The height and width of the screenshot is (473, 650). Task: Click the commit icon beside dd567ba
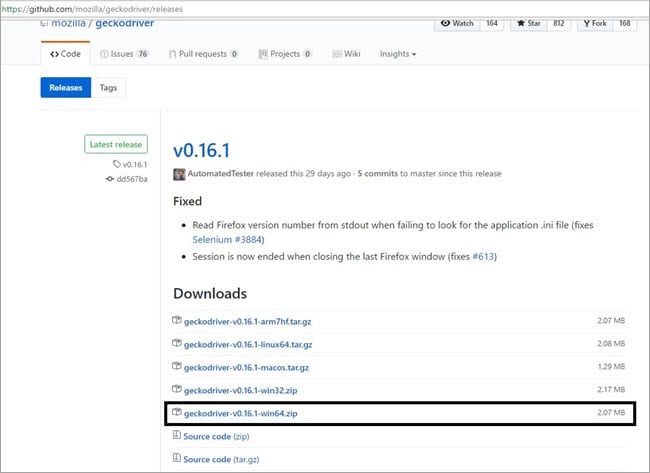pyautogui.click(x=110, y=179)
